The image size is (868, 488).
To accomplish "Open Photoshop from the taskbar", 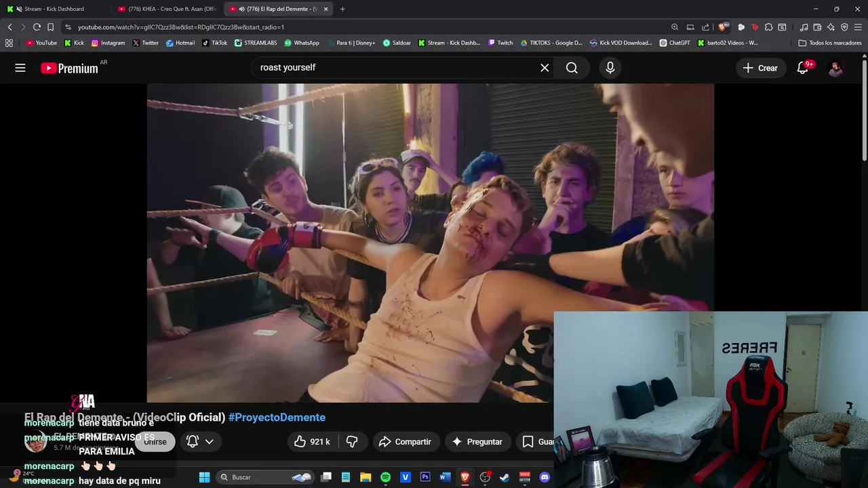I will point(425,477).
